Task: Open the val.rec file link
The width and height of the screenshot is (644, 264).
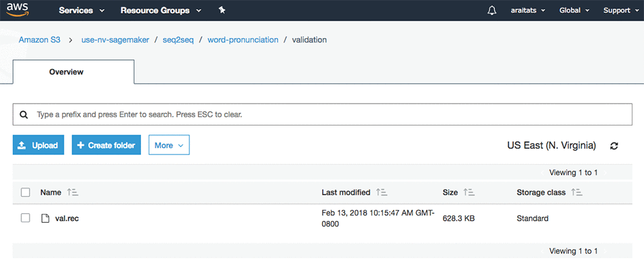Action: pyautogui.click(x=67, y=218)
